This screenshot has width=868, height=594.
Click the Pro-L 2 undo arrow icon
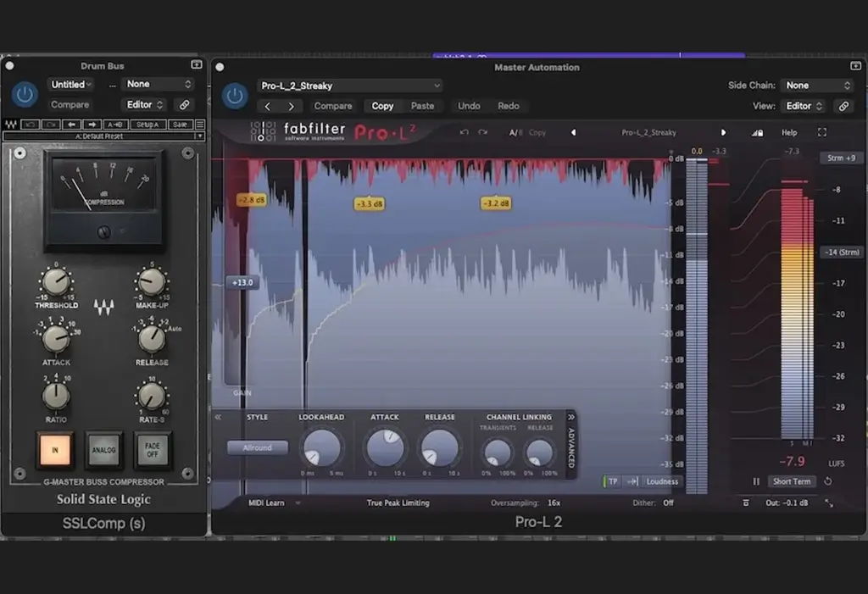tap(464, 133)
